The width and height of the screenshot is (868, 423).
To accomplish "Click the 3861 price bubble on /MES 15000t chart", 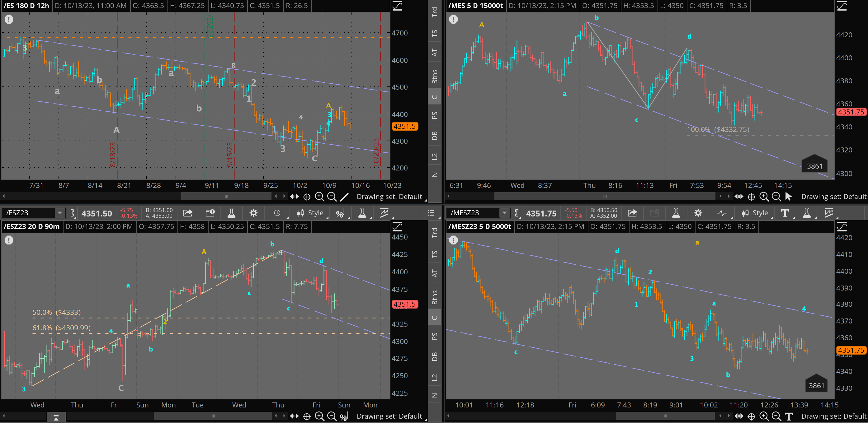I will click(814, 165).
